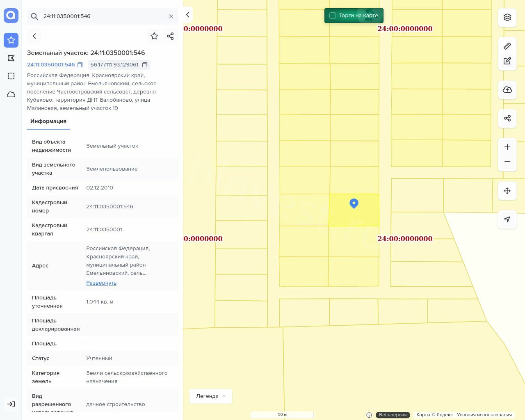Image resolution: width=525 pixels, height=420 pixels.
Task: Copy coordinates 56.177111 93.129061
Action: point(145,65)
